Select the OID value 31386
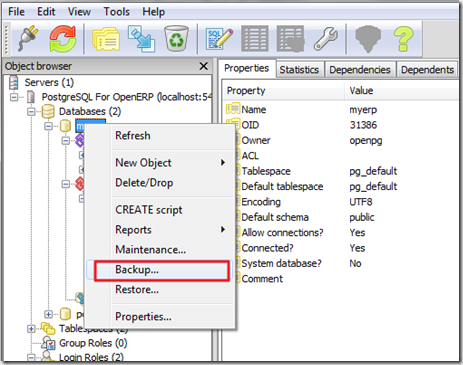The width and height of the screenshot is (463, 365). 363,125
